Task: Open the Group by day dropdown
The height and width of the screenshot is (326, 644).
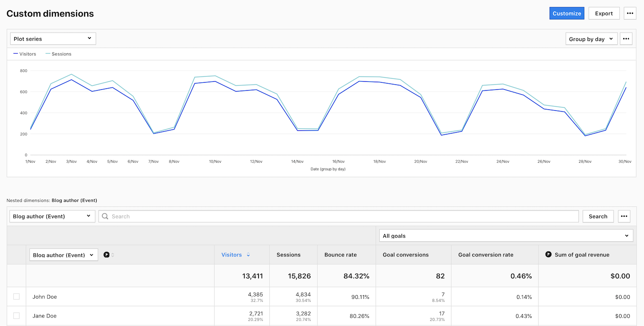Action: (591, 39)
